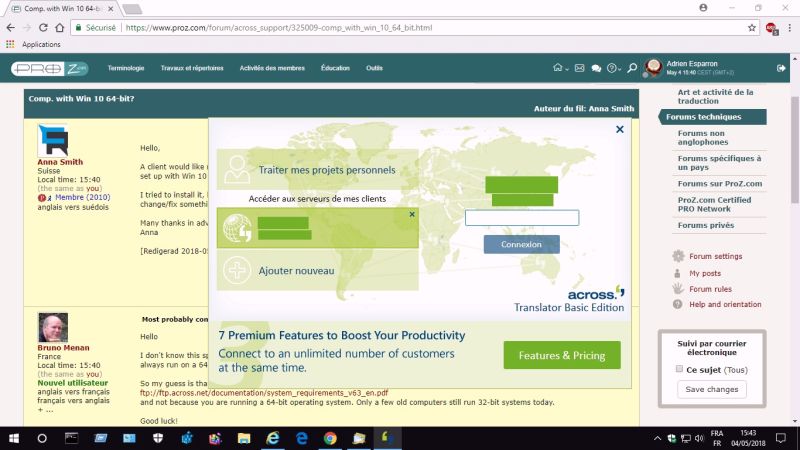The width and height of the screenshot is (800, 450).
Task: Open the ProZ home icon menu
Action: (x=560, y=68)
